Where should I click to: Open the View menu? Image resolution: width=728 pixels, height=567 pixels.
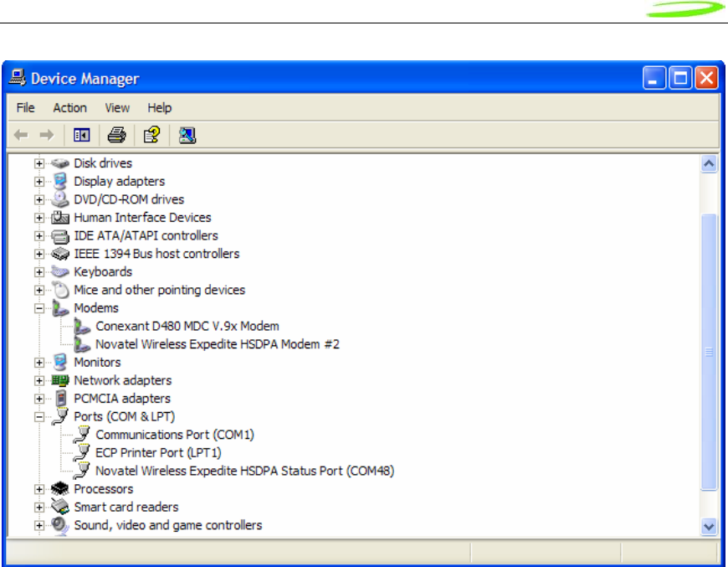point(117,108)
